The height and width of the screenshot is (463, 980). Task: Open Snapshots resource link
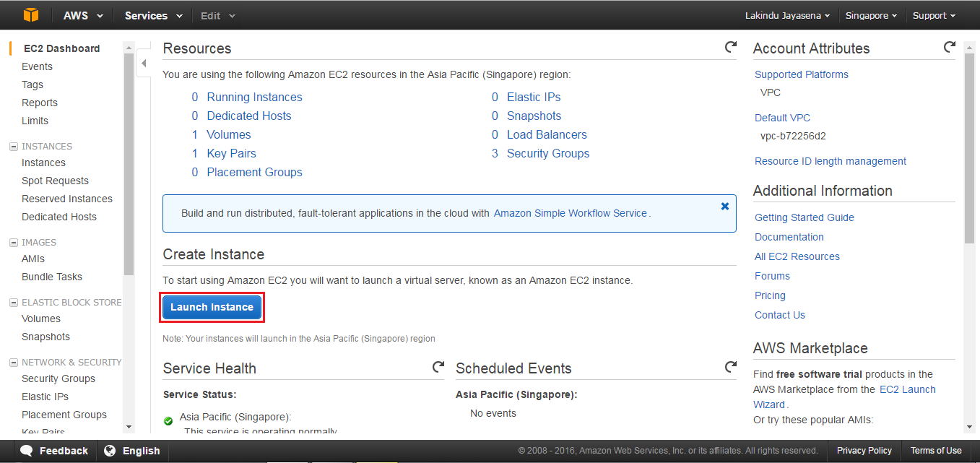(x=534, y=116)
